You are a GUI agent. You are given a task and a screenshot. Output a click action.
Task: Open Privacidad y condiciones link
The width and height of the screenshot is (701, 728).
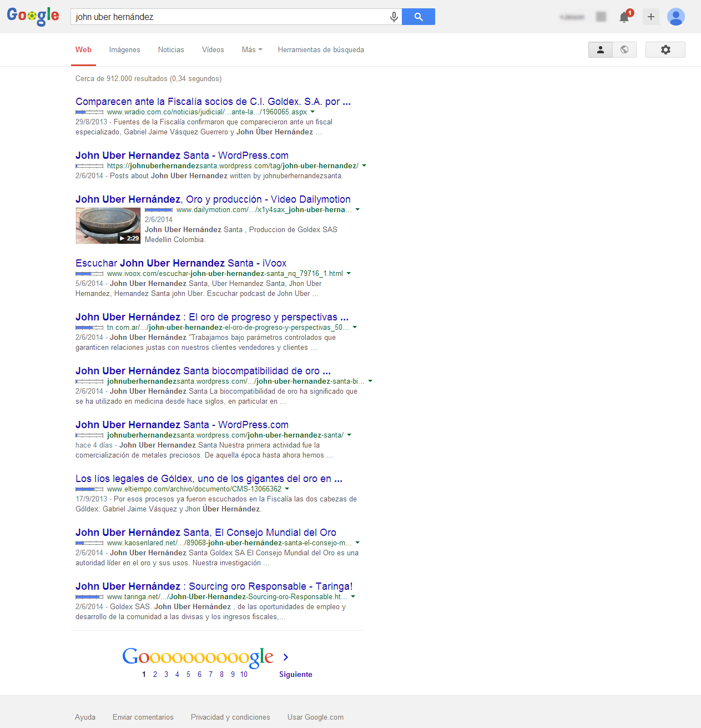click(x=230, y=717)
